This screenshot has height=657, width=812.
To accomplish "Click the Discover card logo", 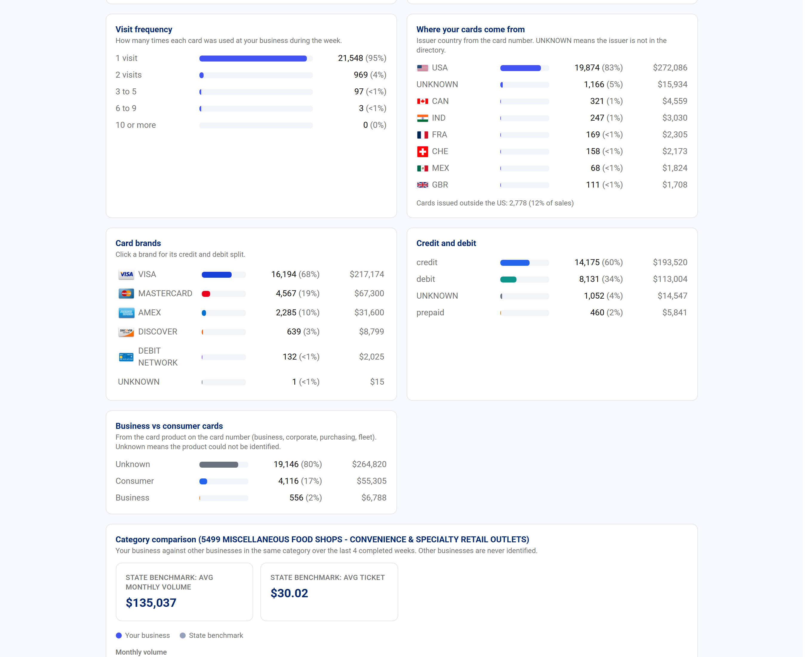I will (126, 331).
